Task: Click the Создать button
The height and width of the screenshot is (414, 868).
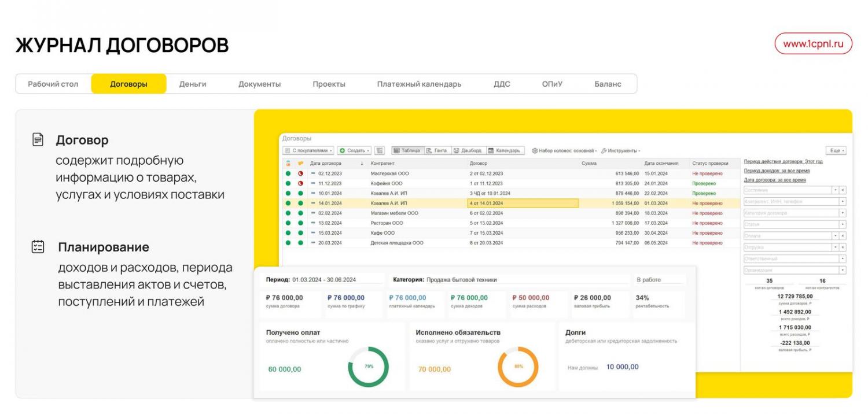Action: click(x=354, y=150)
